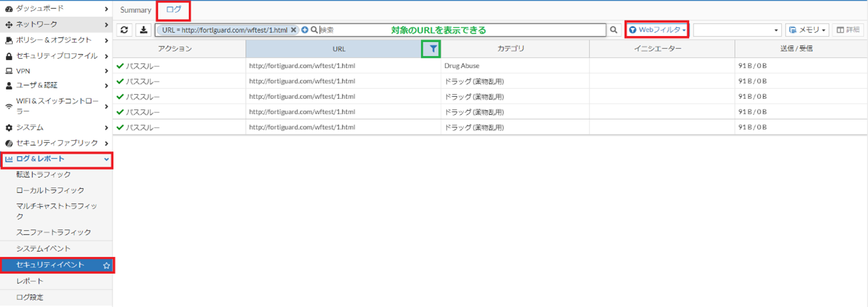Click the WiFi signal icon in sidebar
This screenshot has height=307, width=868.
(9, 106)
